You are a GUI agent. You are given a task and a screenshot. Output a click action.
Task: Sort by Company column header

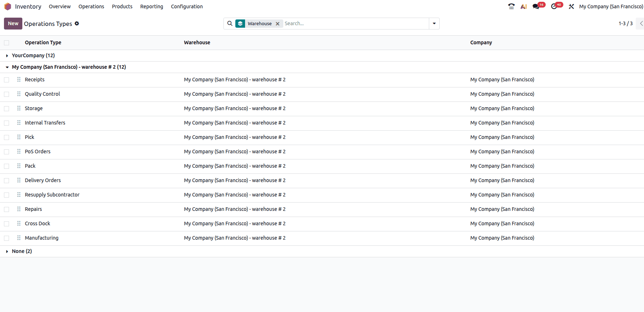[x=481, y=42]
